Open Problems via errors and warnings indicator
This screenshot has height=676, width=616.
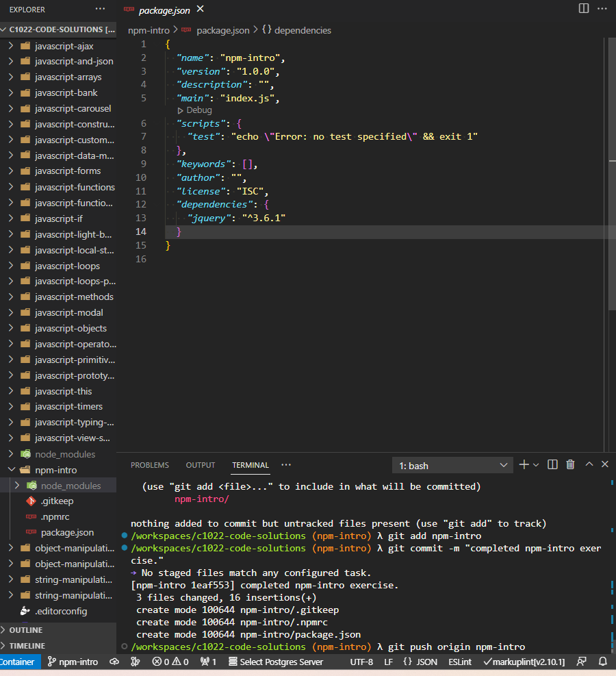click(170, 662)
